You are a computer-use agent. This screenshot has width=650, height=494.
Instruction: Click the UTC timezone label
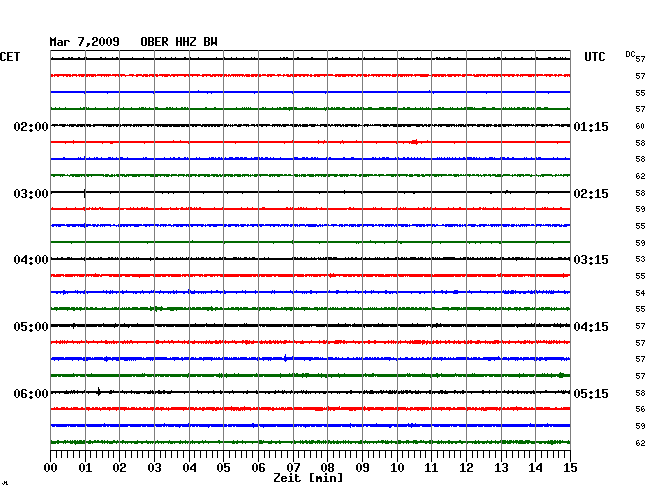pos(594,57)
